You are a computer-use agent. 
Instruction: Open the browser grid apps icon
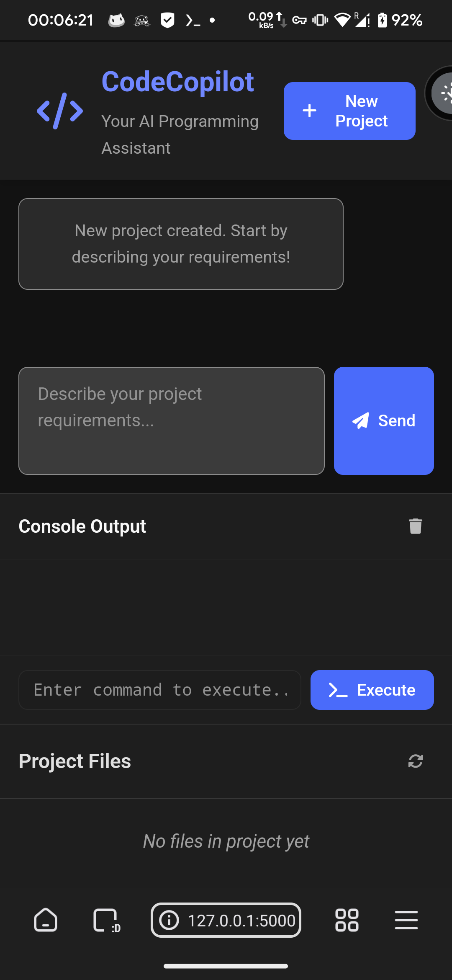(x=347, y=920)
